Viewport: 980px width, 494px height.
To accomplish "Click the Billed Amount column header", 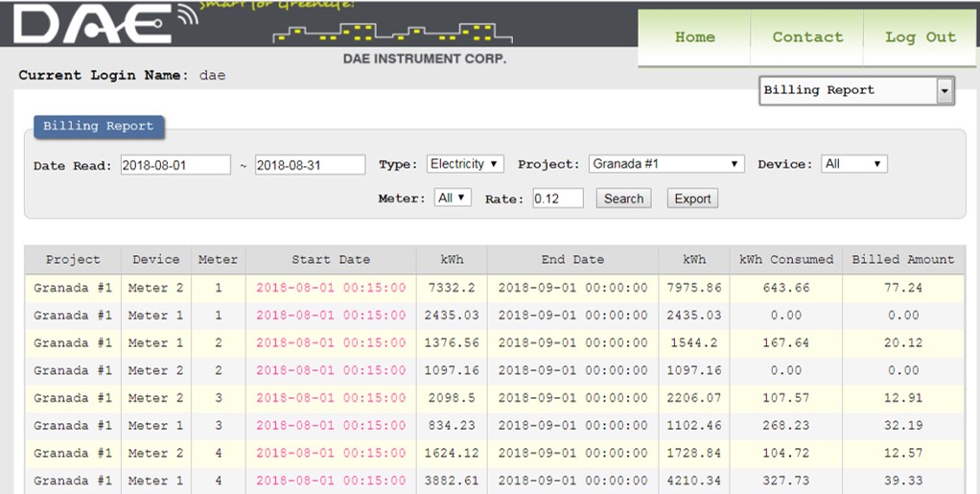I will pyautogui.click(x=903, y=260).
